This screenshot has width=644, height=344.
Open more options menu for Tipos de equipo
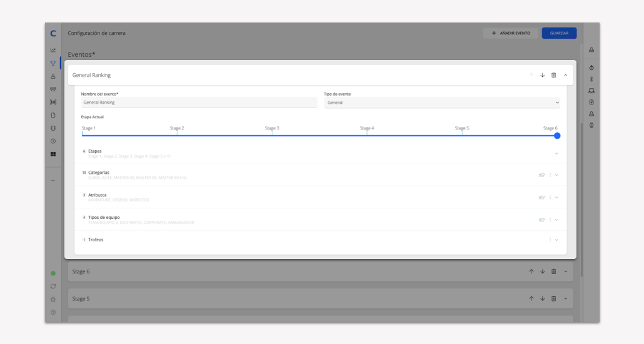tap(550, 220)
